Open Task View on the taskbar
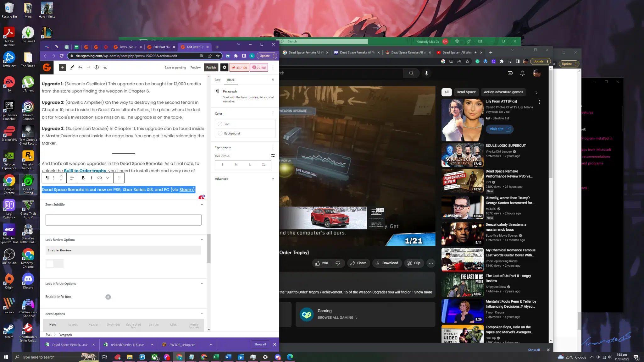The width and height of the screenshot is (644, 362). (105, 357)
